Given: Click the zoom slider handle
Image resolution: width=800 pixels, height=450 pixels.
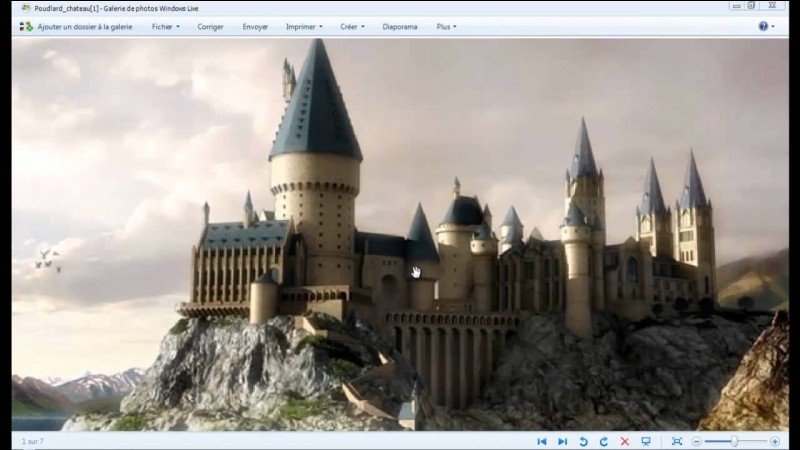Looking at the screenshot, I should (734, 441).
